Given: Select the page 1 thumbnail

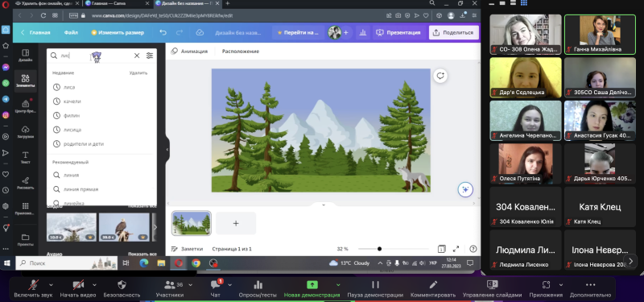Looking at the screenshot, I should pos(192,223).
